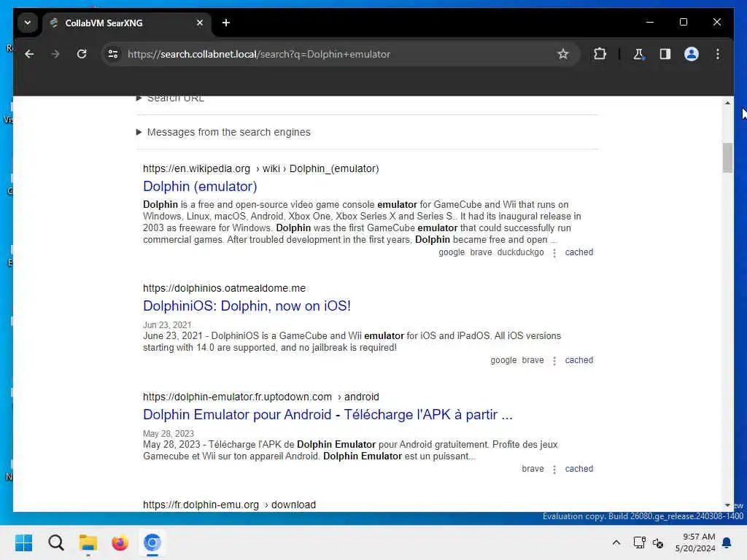Screen dimensions: 747x560
Task: Open a new browser tab
Action: 226,23
